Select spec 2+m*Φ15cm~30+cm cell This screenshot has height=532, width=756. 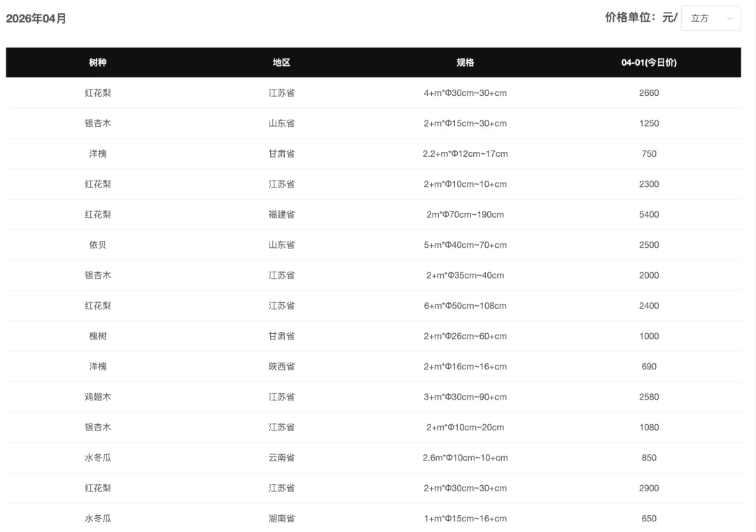click(x=465, y=123)
